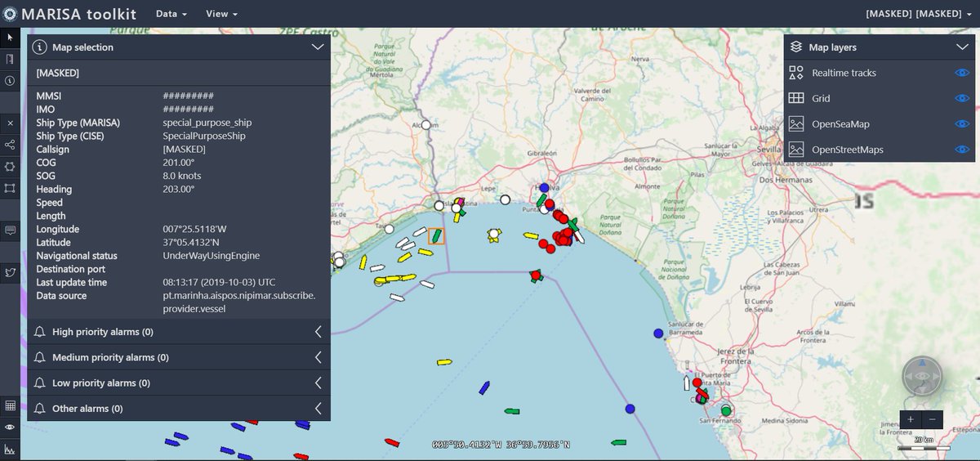Click the COG value 201.00°
Screen dimensions: 980x461
point(179,163)
